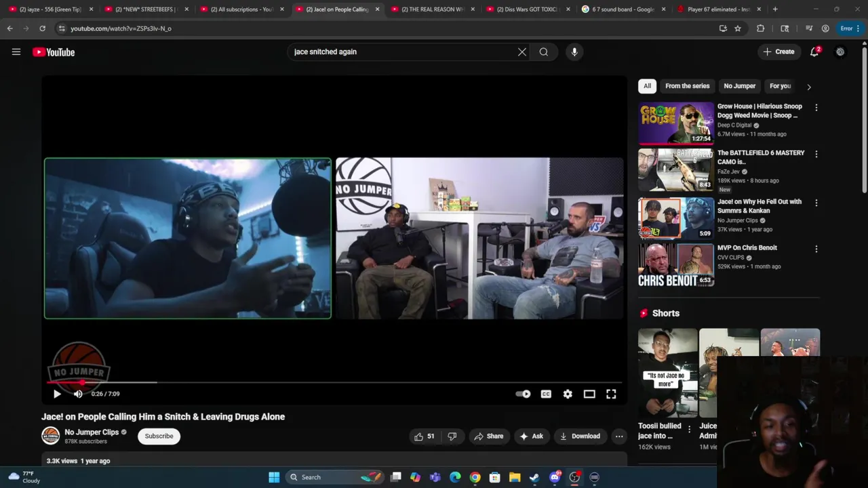Viewport: 868px width, 488px height.
Task: Open a new browser tab
Action: coord(775,9)
